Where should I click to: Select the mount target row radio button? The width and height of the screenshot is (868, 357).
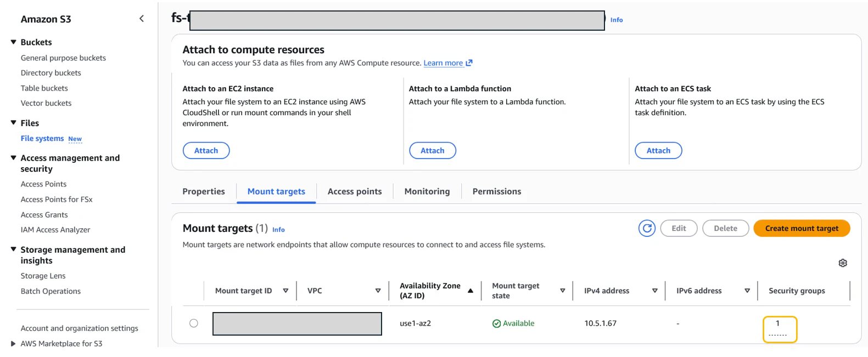194,323
